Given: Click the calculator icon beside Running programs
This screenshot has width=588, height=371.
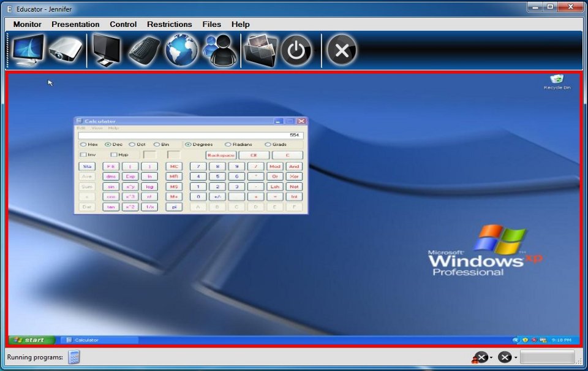Looking at the screenshot, I should click(74, 357).
